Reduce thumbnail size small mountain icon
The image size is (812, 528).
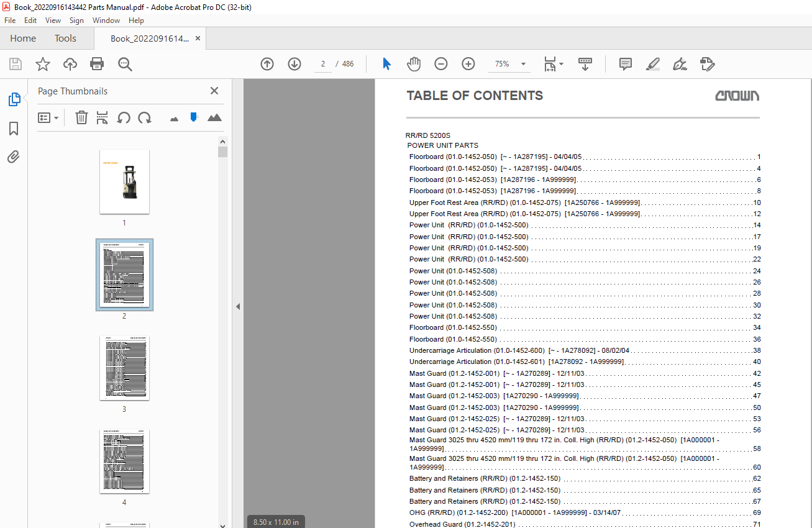[174, 118]
